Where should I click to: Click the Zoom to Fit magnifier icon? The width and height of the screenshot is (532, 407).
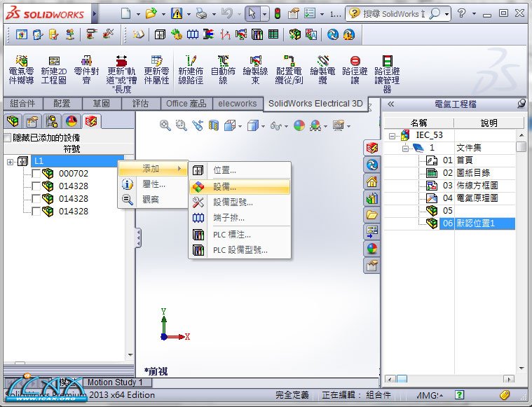(165, 125)
